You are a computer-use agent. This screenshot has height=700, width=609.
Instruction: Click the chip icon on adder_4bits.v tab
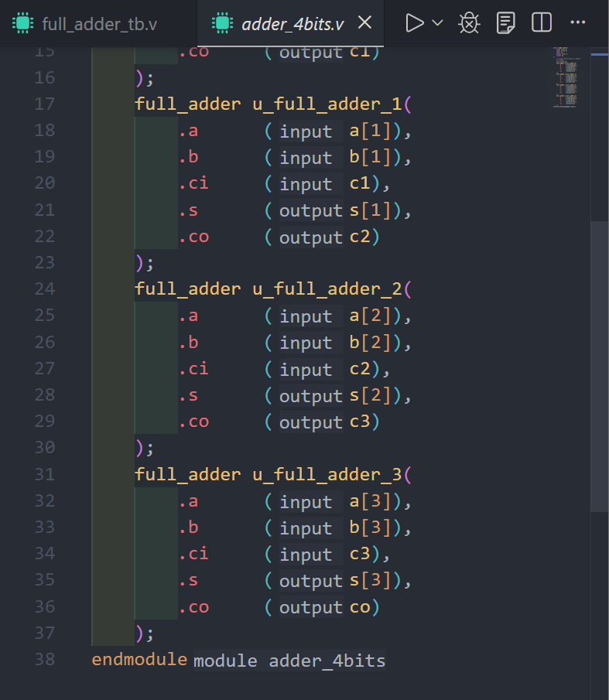tap(223, 24)
